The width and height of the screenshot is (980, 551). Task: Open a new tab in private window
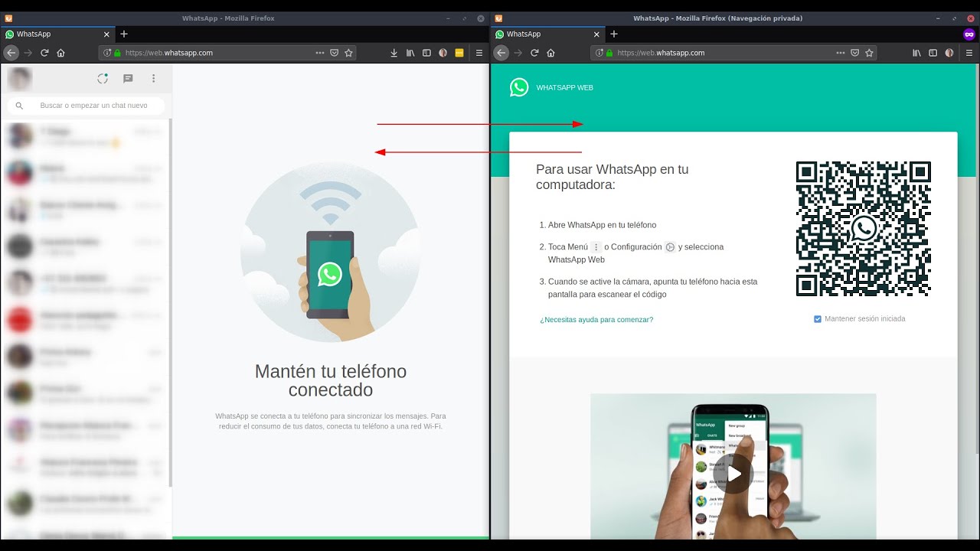coord(614,34)
